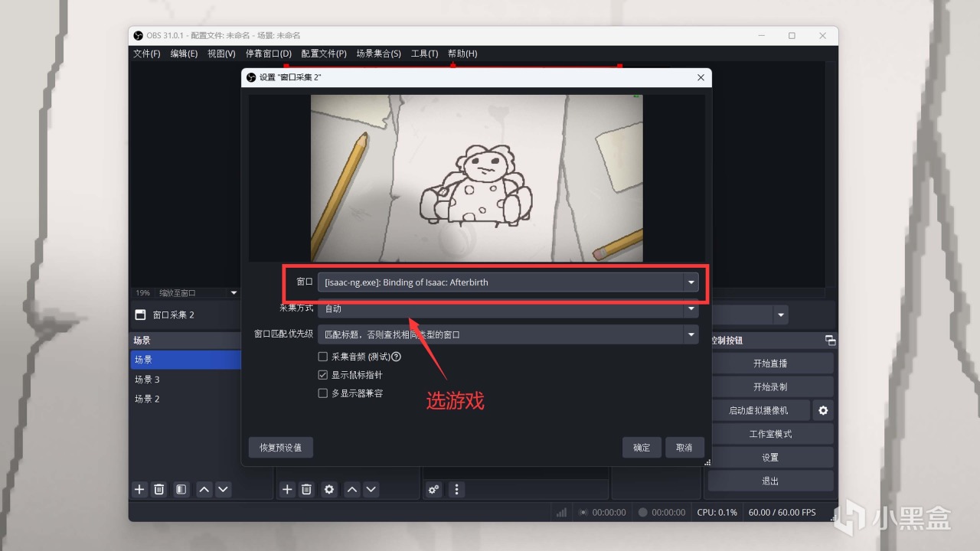Screen dimensions: 980x551
Task: Open the 编辑(E) menu
Action: 184,54
